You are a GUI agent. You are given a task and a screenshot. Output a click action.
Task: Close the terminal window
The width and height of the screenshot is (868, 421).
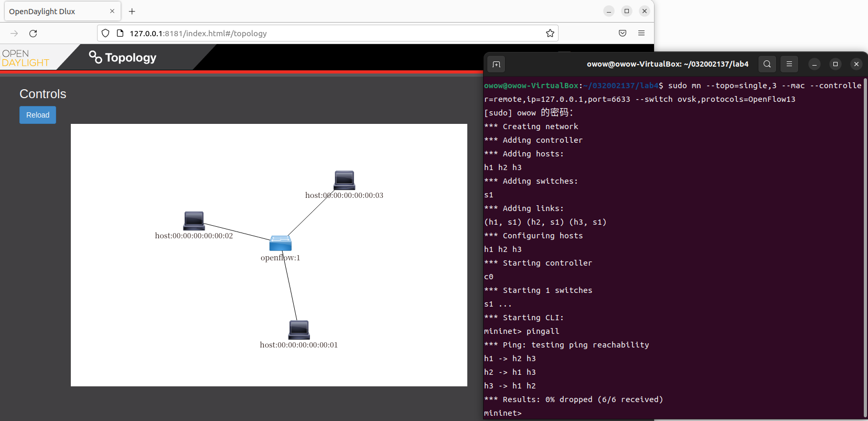pos(856,64)
